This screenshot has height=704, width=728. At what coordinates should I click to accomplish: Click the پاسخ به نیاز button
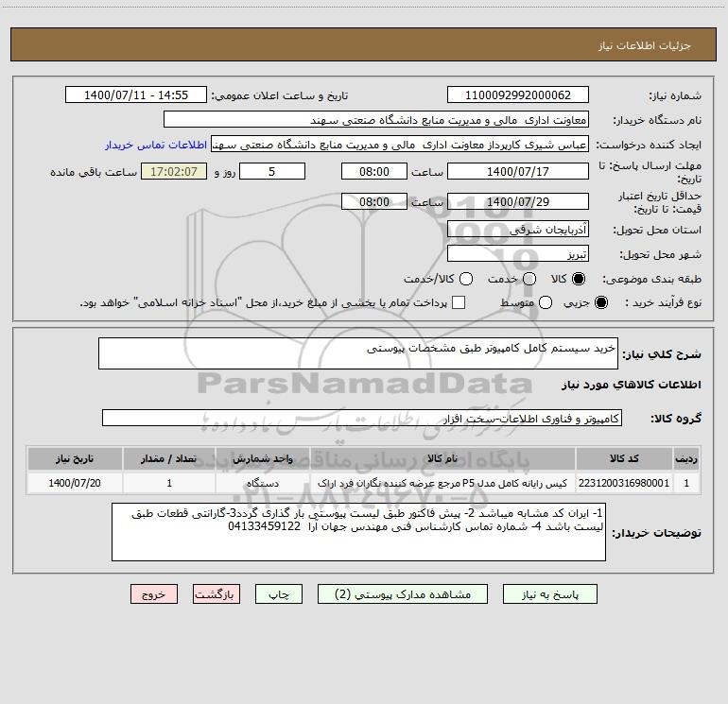549,594
